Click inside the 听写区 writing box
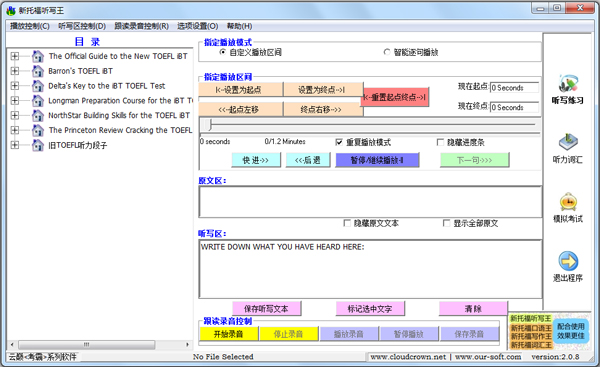600x367 pixels. click(x=370, y=269)
